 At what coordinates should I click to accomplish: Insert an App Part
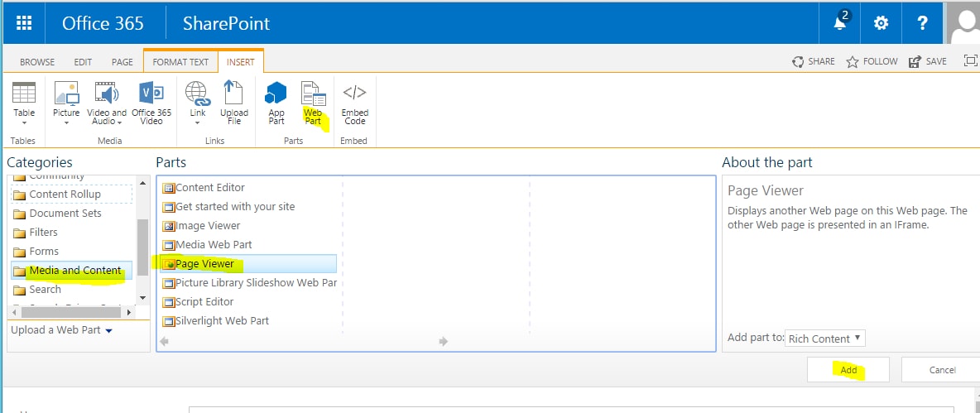click(276, 103)
